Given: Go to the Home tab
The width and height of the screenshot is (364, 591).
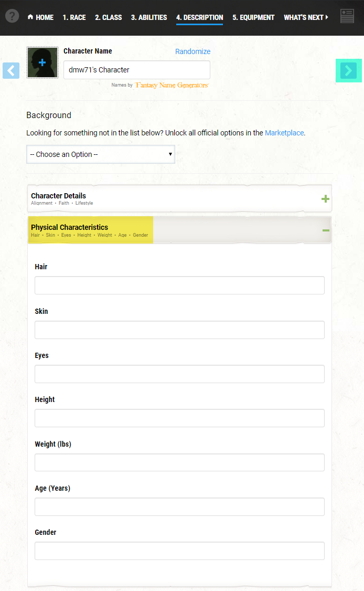Looking at the screenshot, I should [x=41, y=17].
